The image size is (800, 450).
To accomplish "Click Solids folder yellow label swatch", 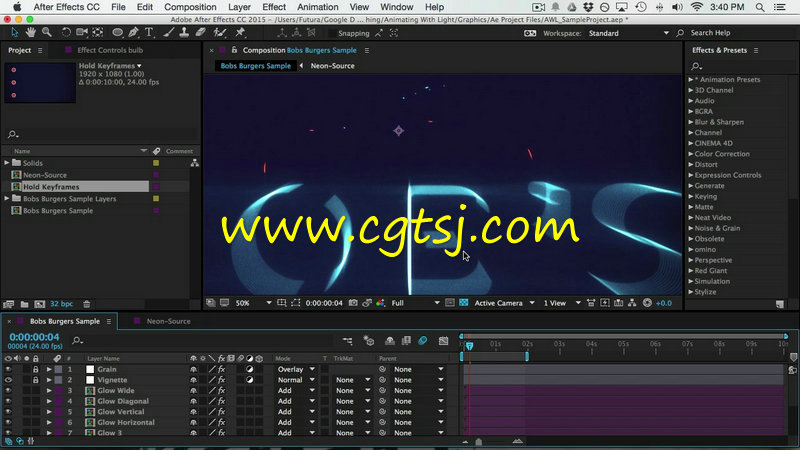I will [156, 163].
